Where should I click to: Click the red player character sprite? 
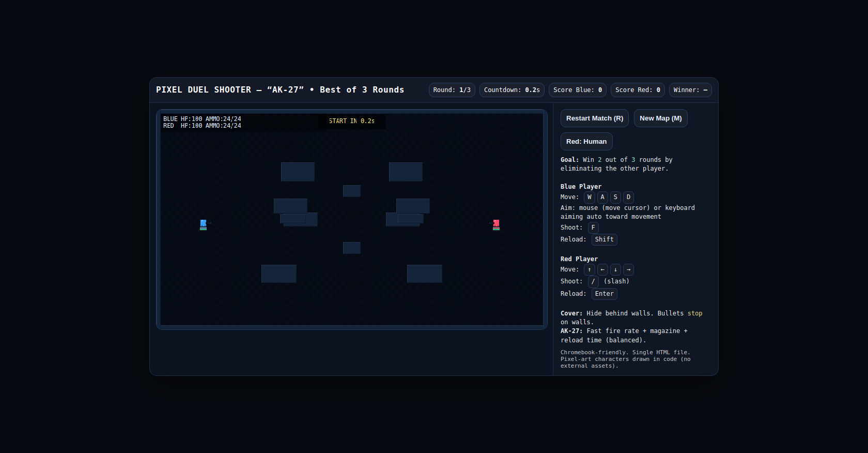tap(496, 224)
